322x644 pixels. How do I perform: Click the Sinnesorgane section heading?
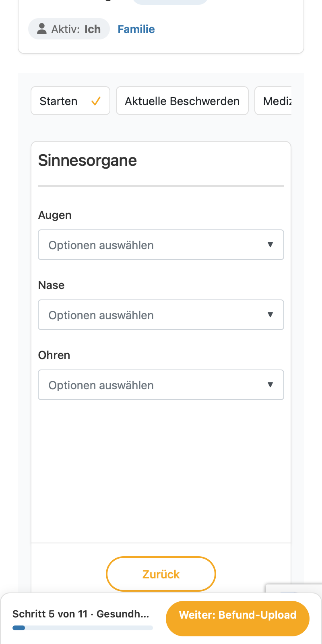point(87,161)
